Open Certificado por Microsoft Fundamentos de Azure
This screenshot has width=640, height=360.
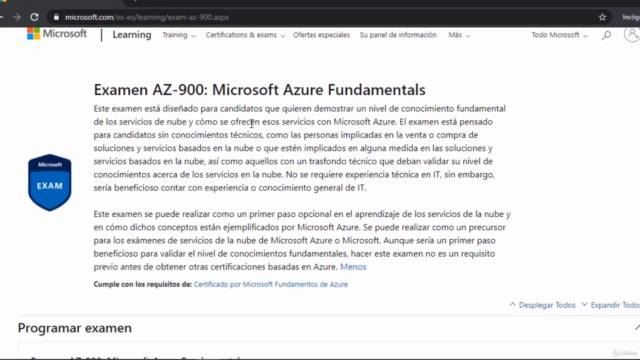click(x=271, y=284)
